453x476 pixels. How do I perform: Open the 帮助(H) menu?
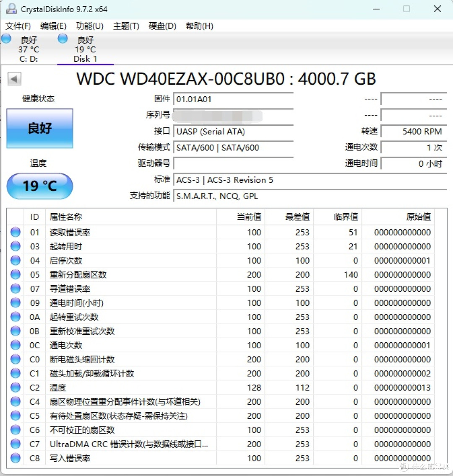pyautogui.click(x=199, y=26)
